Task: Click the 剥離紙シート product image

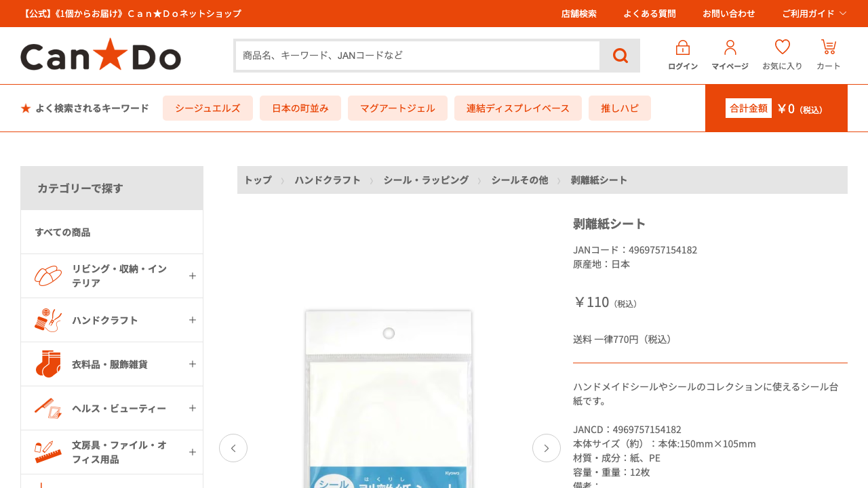Action: click(x=389, y=399)
